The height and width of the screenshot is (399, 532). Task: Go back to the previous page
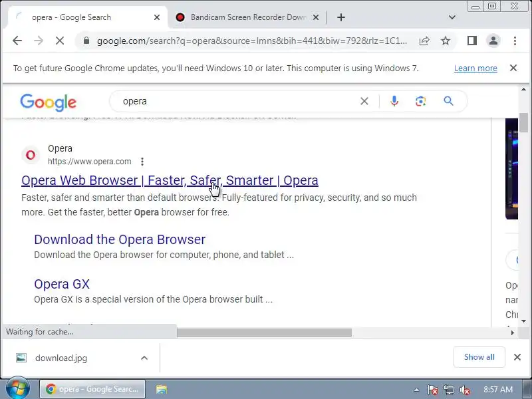click(x=17, y=41)
